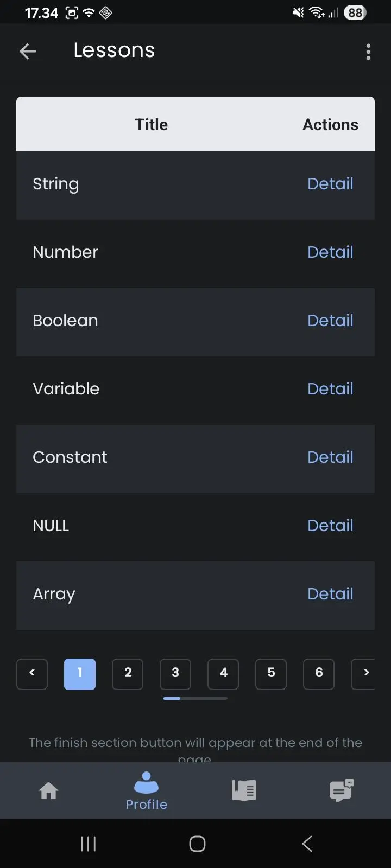Tap the Android system back chevron
This screenshot has height=868, width=391.
coord(307,844)
